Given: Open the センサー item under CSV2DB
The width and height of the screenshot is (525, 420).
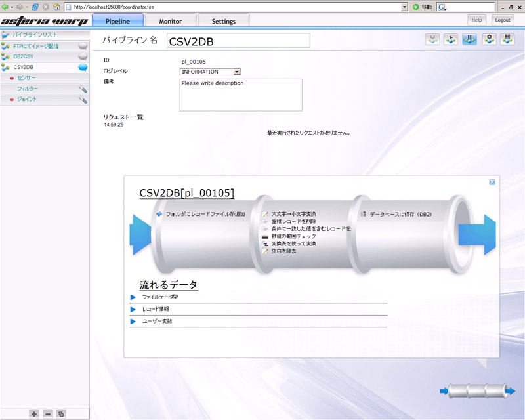Looking at the screenshot, I should 26,78.
